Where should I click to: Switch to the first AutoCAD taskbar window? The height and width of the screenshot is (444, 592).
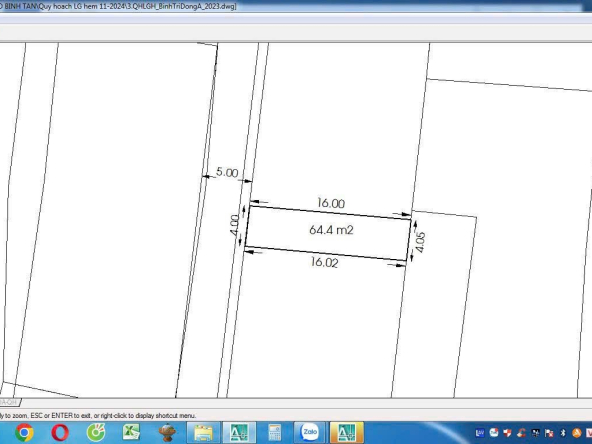[239, 433]
